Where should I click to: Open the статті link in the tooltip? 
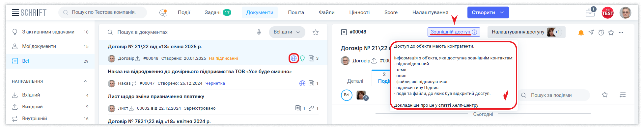coord(444,105)
